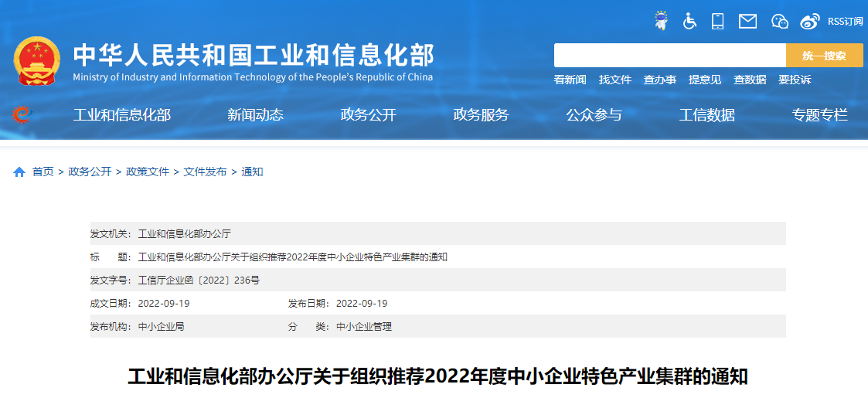868x408 pixels.
Task: Click the mobile phone version icon
Action: pyautogui.click(x=718, y=21)
